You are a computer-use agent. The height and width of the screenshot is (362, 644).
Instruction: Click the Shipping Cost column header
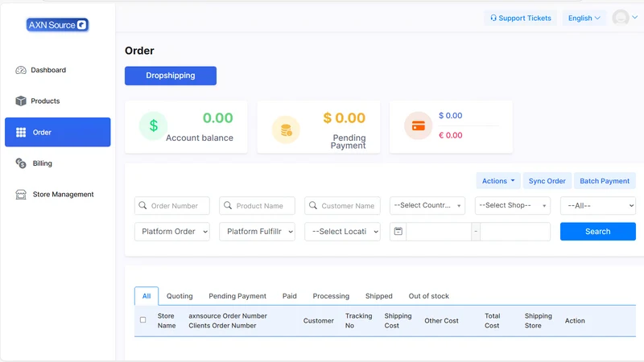pos(398,320)
